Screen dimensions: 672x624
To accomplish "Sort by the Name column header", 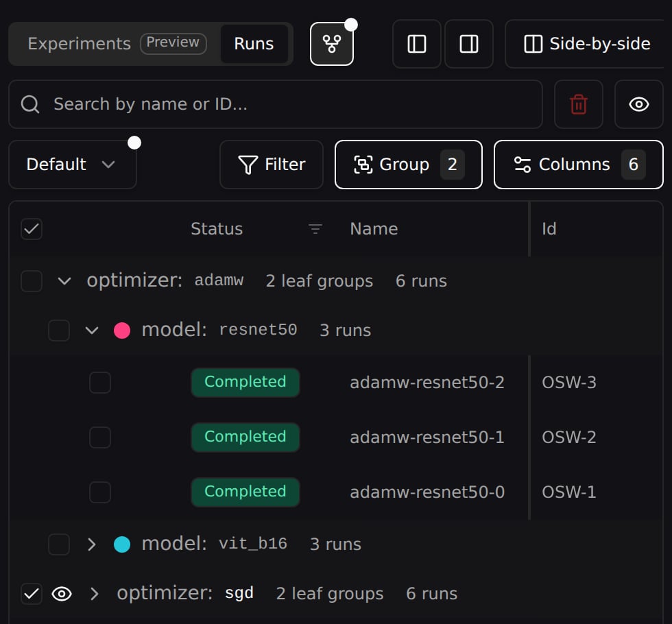I will 374,229.
